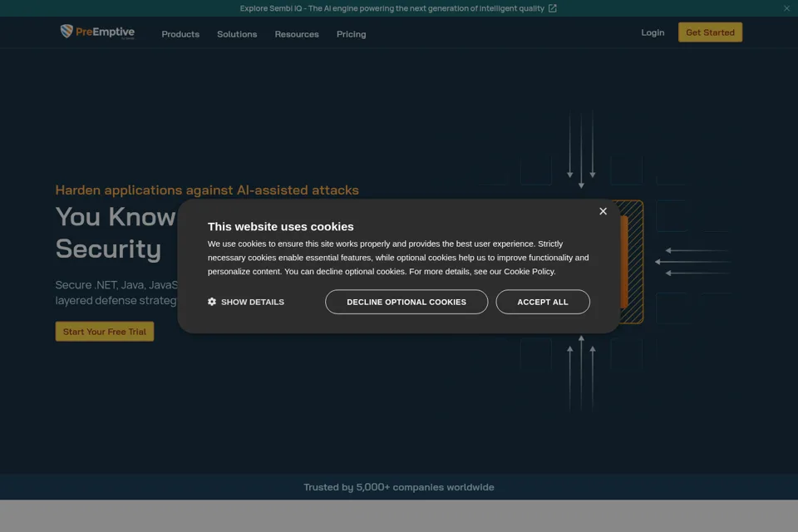Go to the Pricing page
Viewport: 798px width, 532px height.
pyautogui.click(x=351, y=34)
